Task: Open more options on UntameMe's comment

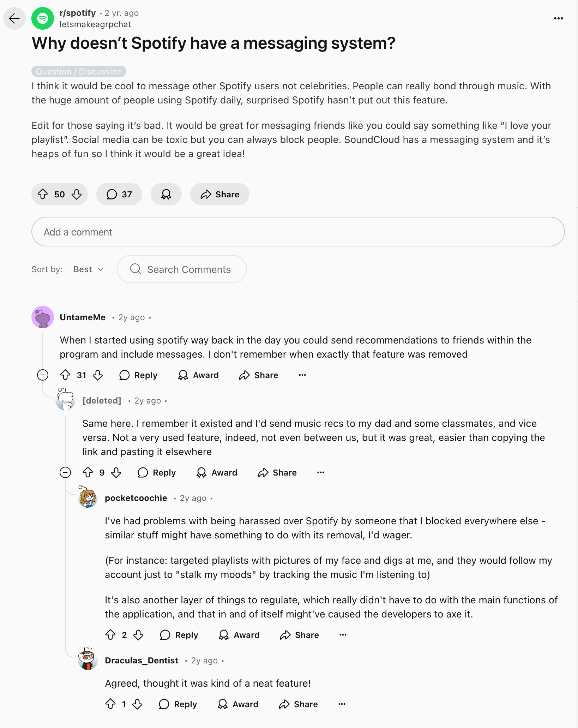Action: coord(302,375)
